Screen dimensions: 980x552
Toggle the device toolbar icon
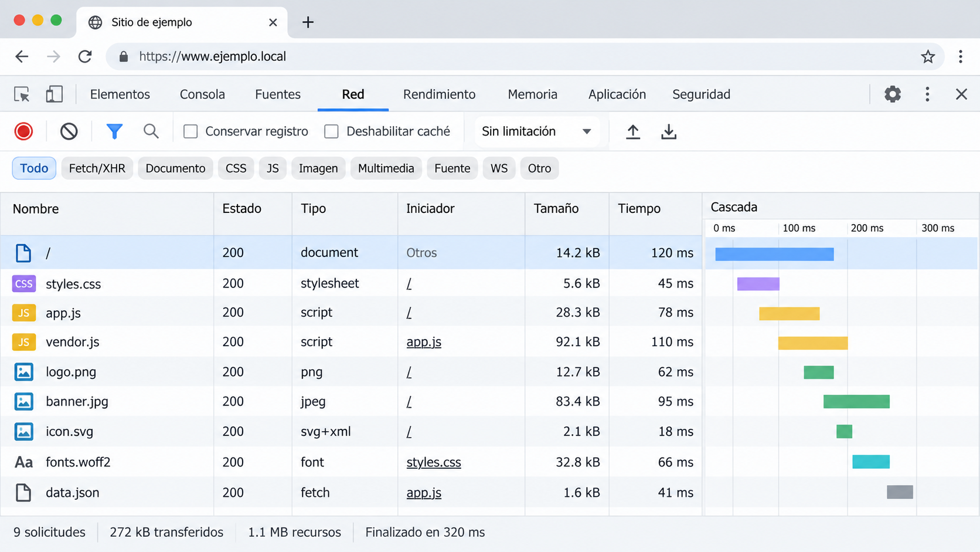54,94
